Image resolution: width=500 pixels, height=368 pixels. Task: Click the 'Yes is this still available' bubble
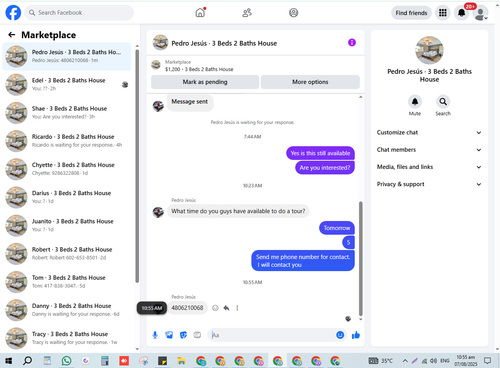coord(320,153)
